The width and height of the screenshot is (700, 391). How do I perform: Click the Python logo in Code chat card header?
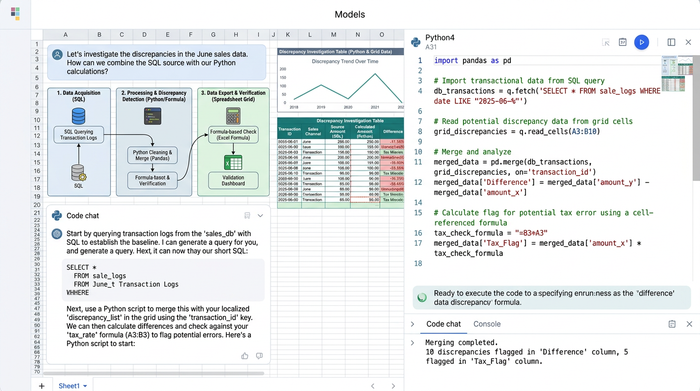point(57,216)
